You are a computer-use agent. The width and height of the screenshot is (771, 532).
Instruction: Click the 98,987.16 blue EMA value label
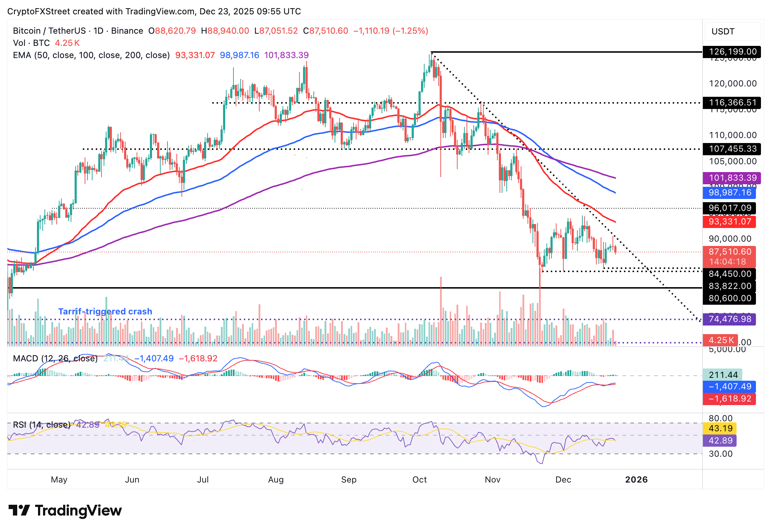point(729,193)
